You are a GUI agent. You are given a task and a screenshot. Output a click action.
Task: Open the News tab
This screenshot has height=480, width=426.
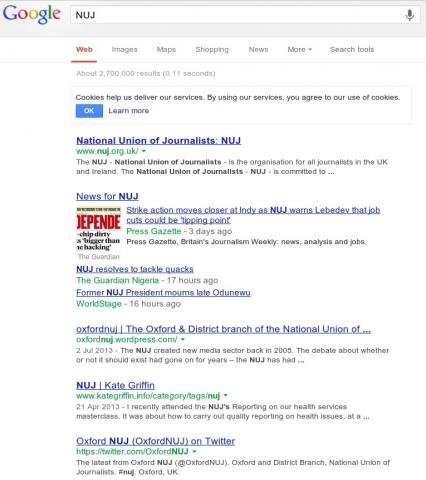(x=258, y=49)
